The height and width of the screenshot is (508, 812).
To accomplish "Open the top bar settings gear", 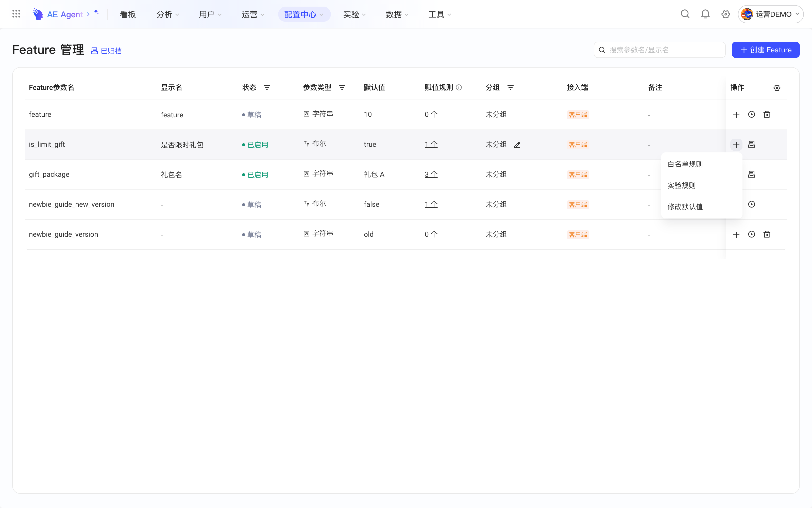I will [725, 14].
